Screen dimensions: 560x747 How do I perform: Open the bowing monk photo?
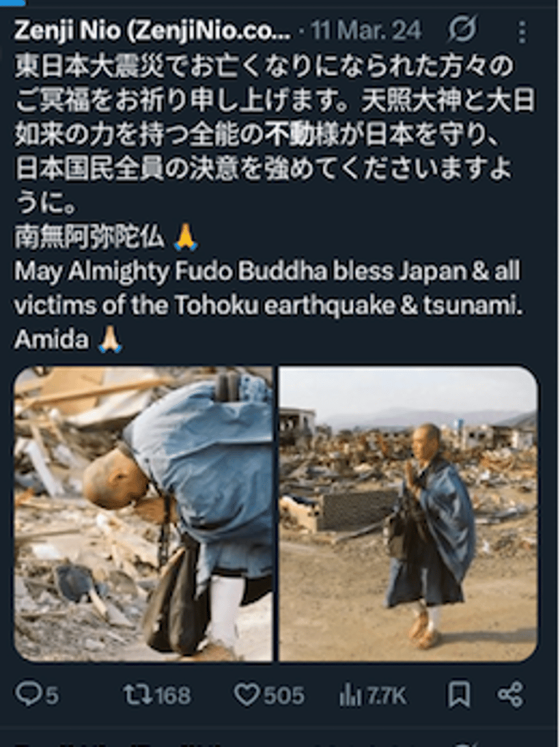(x=144, y=514)
